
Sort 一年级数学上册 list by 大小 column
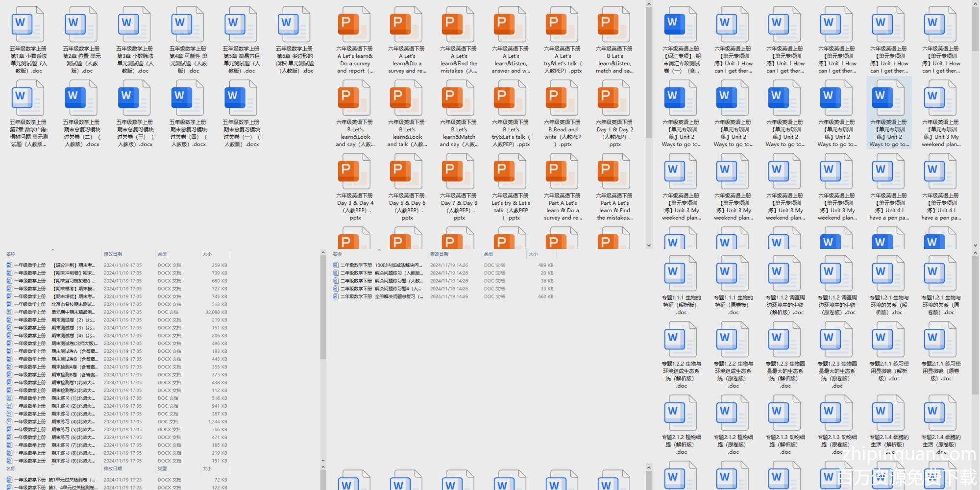coord(207,254)
